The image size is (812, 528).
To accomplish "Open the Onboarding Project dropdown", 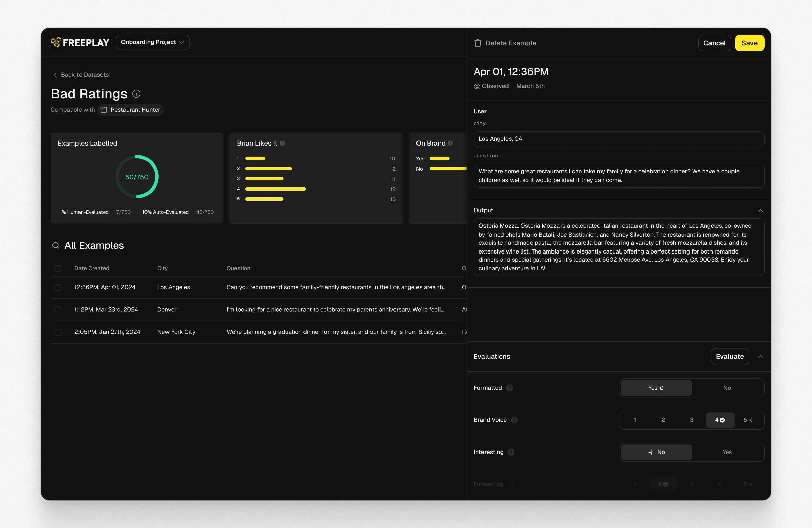I will click(x=153, y=42).
